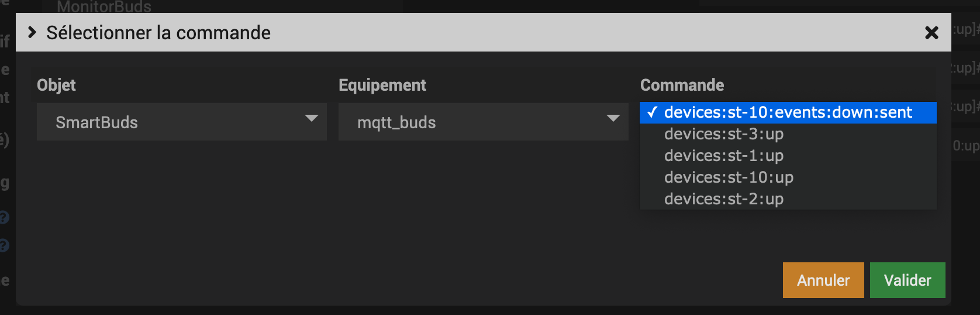Click the arrow of the Objet dropdown
Screen dimensions: 980x315
[312, 119]
